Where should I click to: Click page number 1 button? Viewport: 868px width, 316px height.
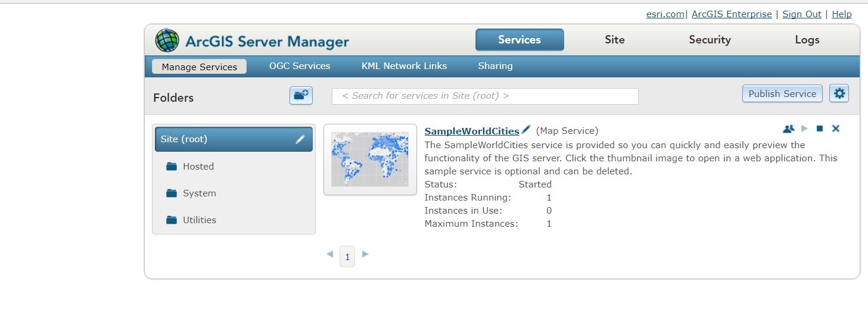(x=347, y=256)
